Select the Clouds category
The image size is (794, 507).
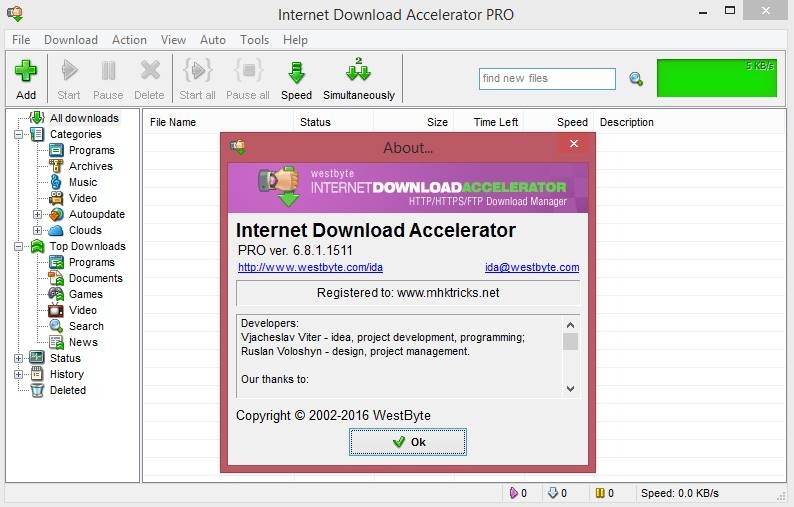click(85, 230)
